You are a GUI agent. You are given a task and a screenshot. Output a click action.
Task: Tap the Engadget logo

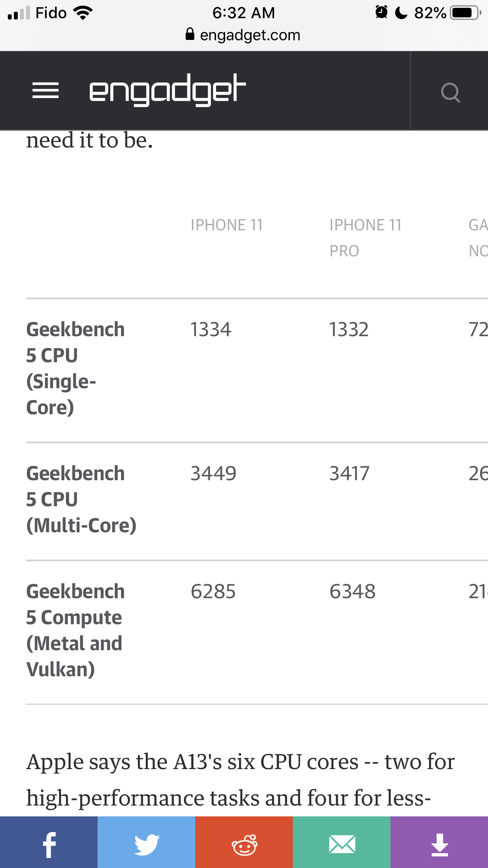pos(167,90)
